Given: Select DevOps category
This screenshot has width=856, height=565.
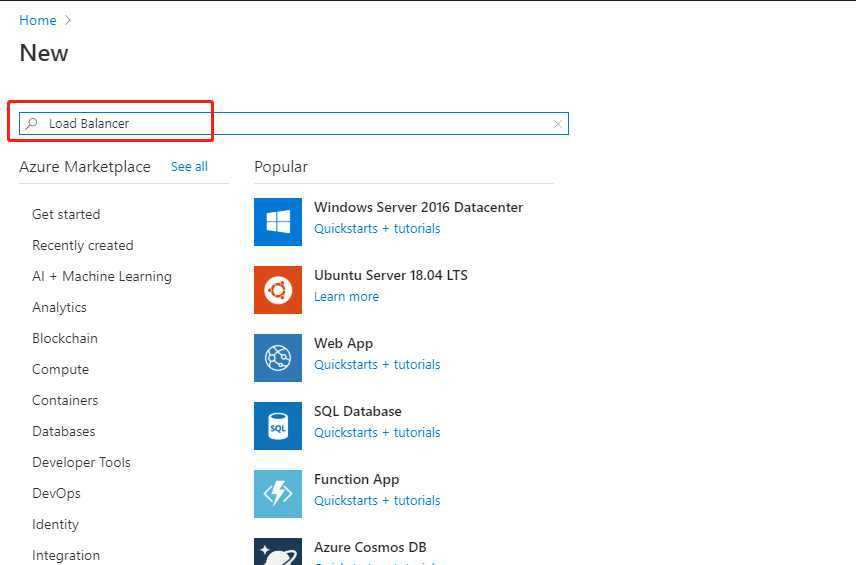Looking at the screenshot, I should (56, 493).
